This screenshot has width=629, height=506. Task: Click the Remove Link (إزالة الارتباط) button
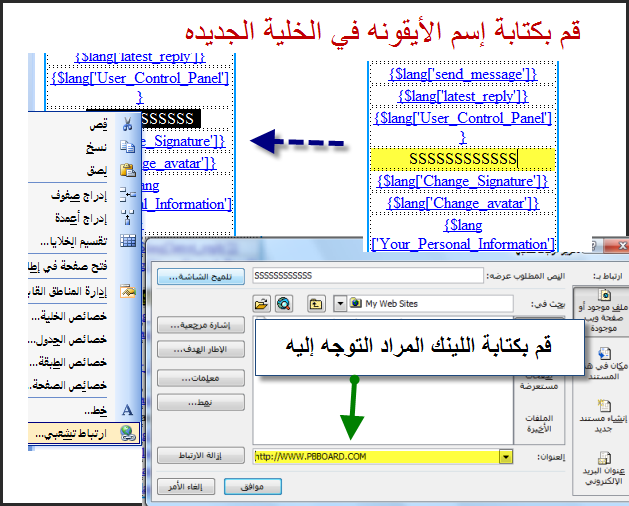(x=192, y=456)
